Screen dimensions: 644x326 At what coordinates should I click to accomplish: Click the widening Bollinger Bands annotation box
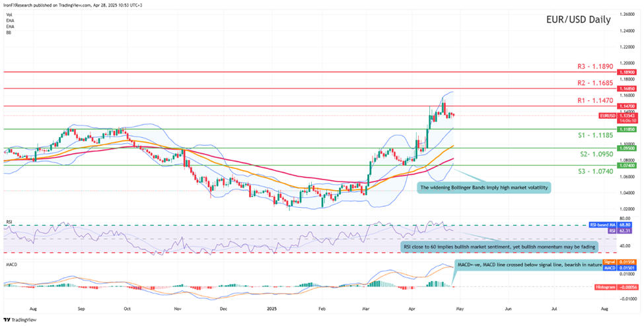pyautogui.click(x=485, y=187)
